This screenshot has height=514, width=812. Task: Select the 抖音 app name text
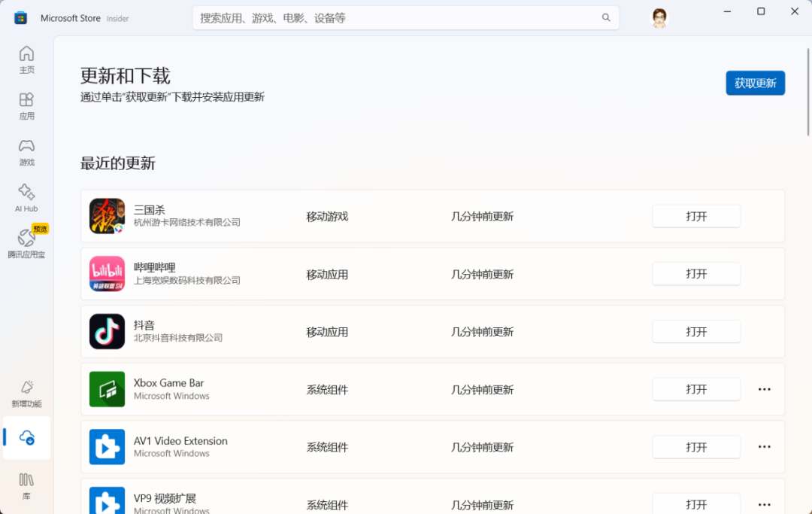144,325
